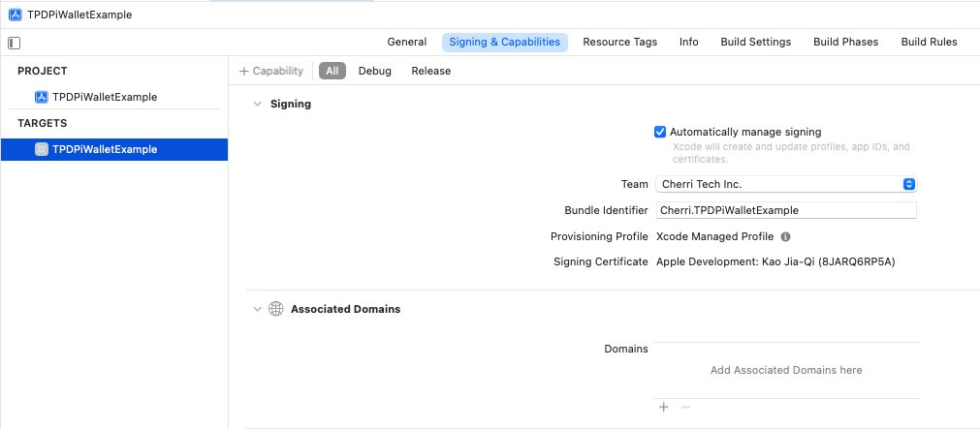Viewport: 980px width, 429px height.
Task: Open the Info tab
Action: [x=689, y=42]
